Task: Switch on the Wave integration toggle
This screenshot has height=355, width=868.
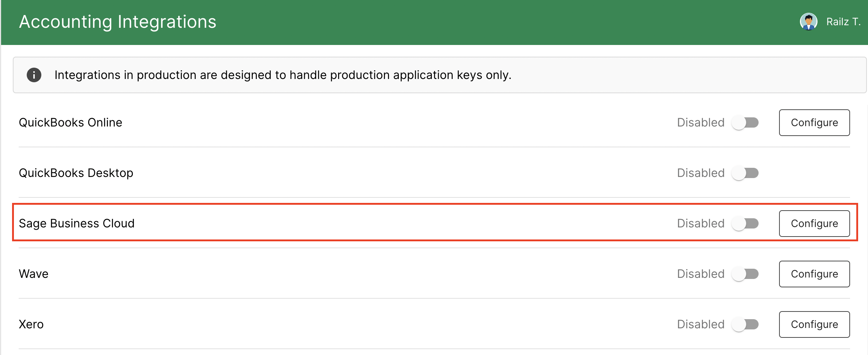Action: (745, 274)
